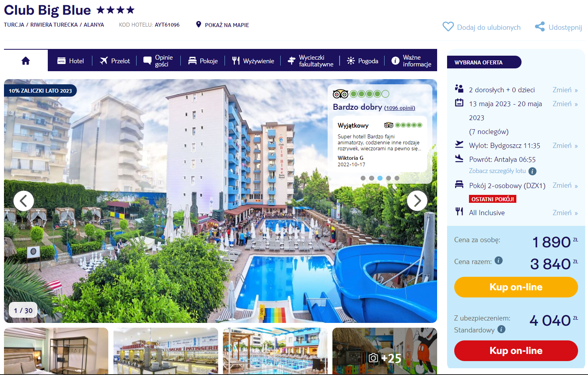588x375 pixels.
Task: Click the info icon next to Standardowy
Action: tap(502, 329)
